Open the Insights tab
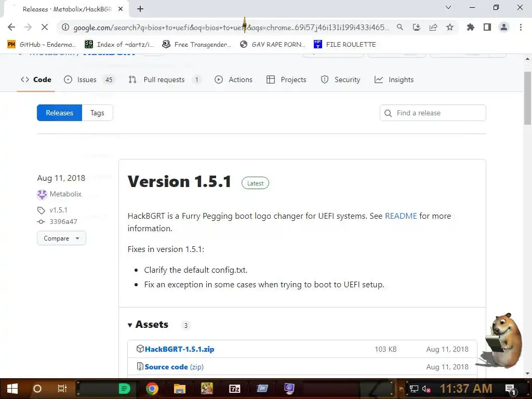This screenshot has height=399, width=532. coord(394,79)
